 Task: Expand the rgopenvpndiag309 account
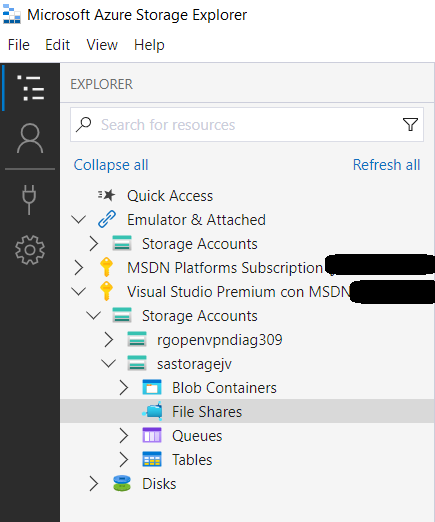(109, 339)
